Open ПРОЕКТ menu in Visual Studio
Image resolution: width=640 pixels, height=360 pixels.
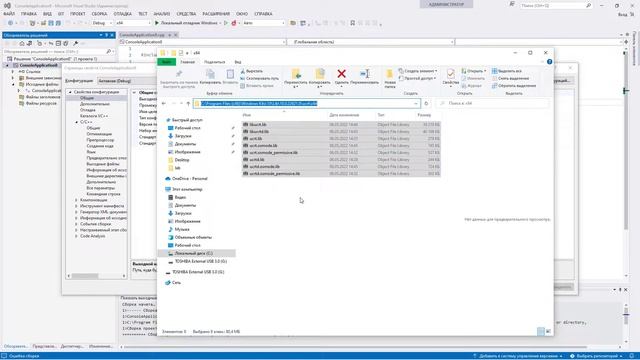(78, 14)
